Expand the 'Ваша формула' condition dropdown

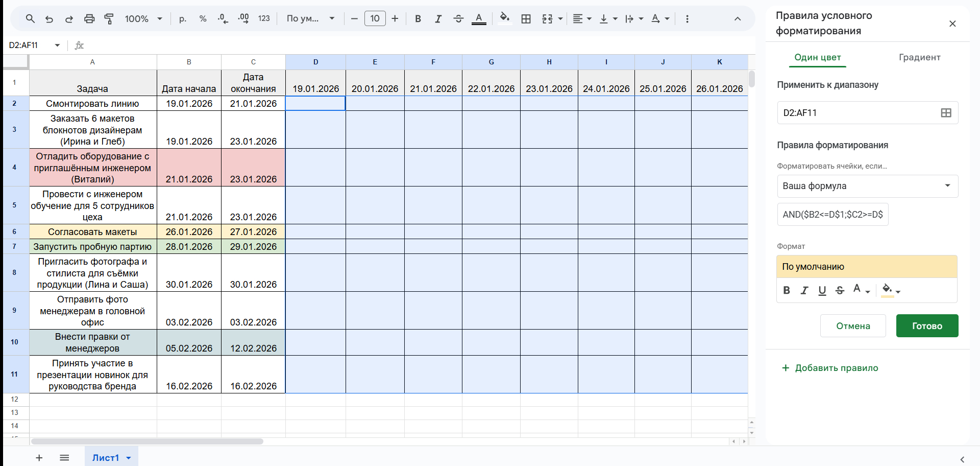(x=867, y=186)
